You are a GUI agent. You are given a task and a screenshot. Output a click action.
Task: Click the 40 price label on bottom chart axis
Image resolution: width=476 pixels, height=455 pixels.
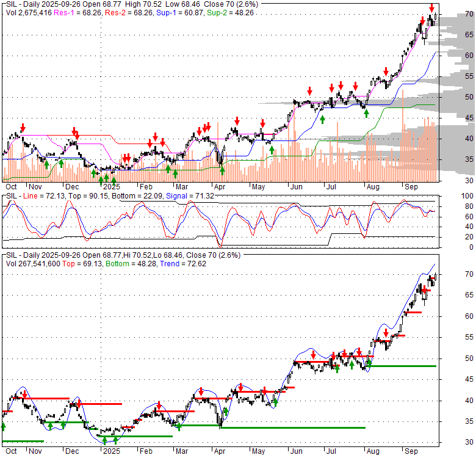click(469, 400)
